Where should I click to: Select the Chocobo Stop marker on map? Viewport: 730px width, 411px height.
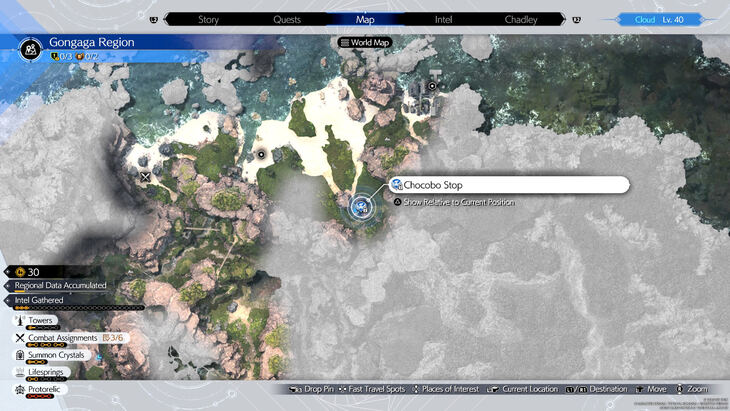tap(361, 207)
